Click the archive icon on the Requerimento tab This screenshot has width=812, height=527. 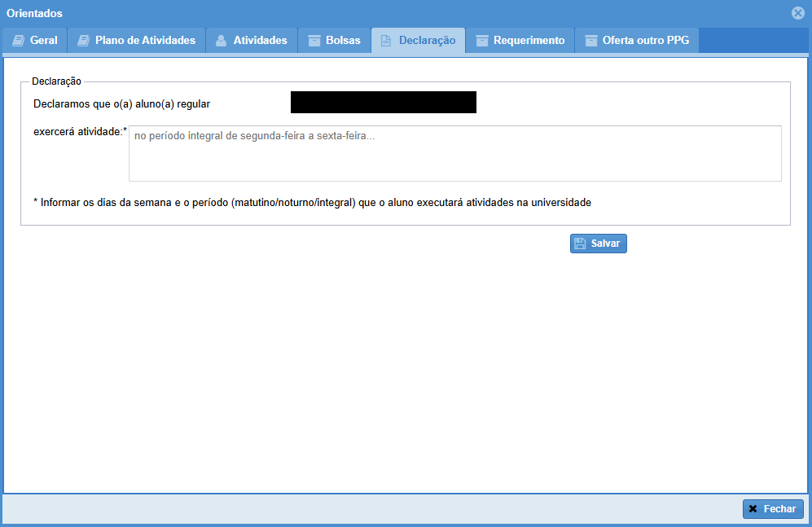click(x=482, y=41)
